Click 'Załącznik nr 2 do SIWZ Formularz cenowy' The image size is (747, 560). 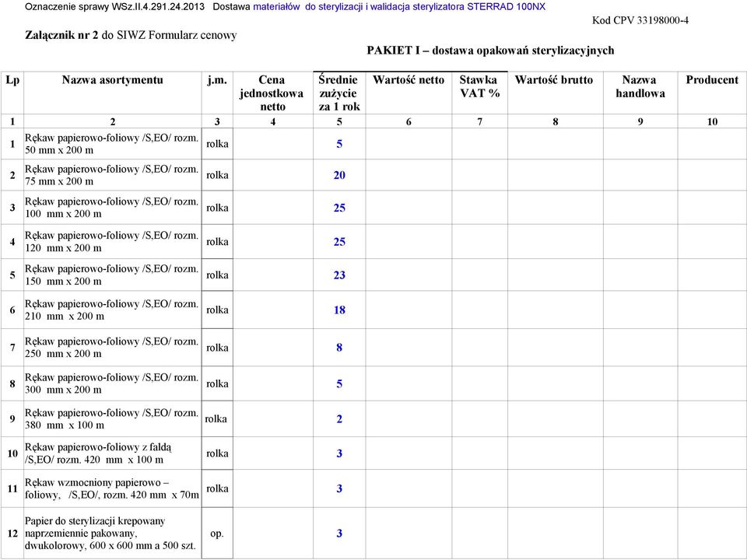point(131,35)
